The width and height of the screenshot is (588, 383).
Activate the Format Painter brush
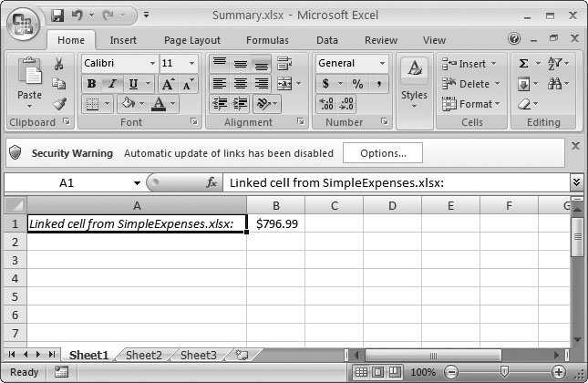pos(59,104)
